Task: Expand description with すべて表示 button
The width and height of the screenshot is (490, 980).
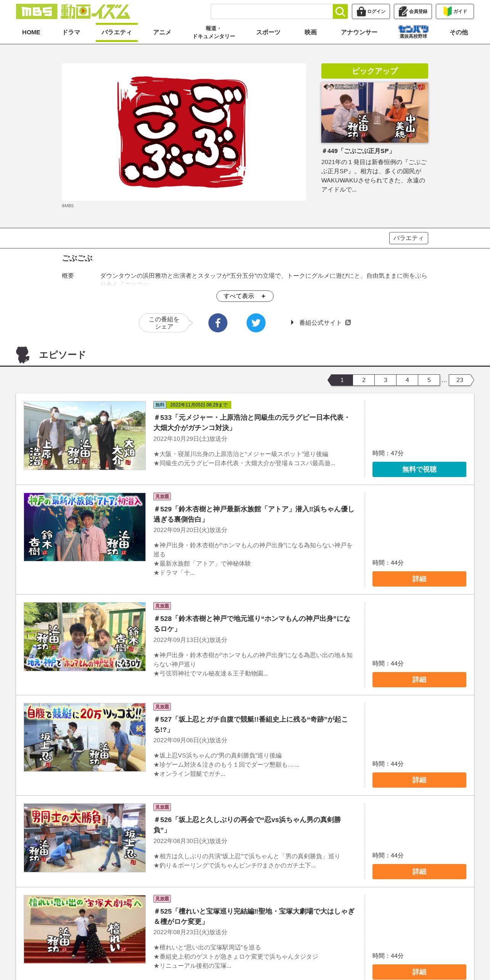Action: pos(245,296)
